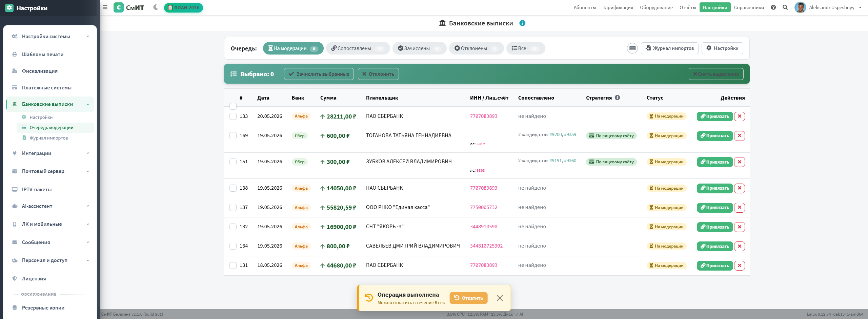Expand the Интеграции section
Viewport: 868px width, 319px height.
pos(50,153)
